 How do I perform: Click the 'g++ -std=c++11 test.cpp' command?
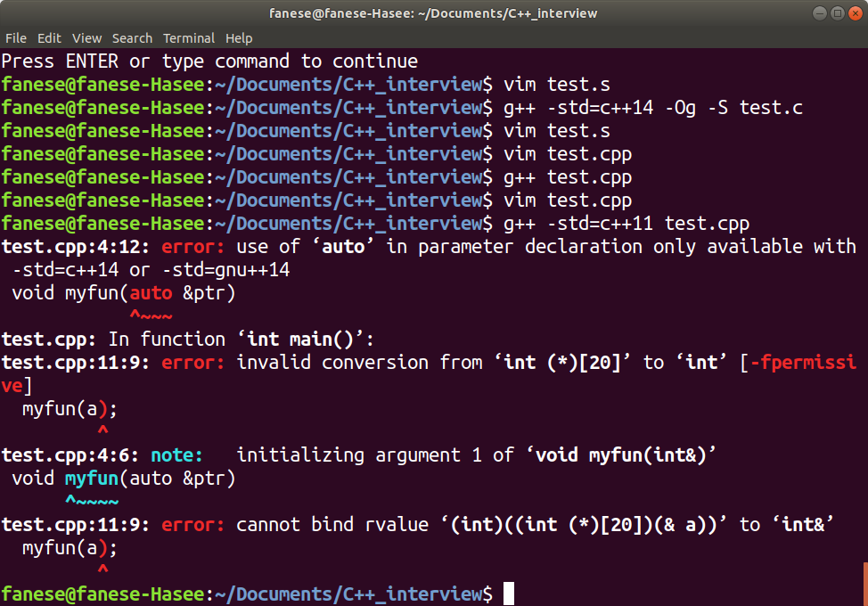[626, 224]
